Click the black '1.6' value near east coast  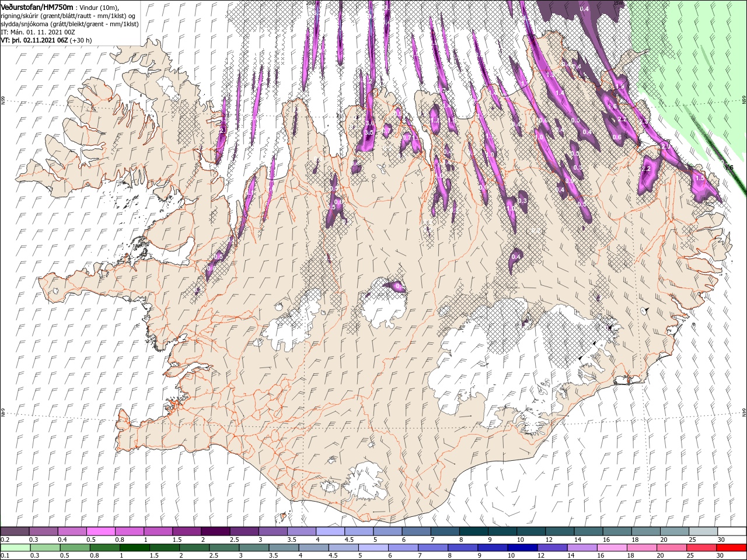[728, 167]
